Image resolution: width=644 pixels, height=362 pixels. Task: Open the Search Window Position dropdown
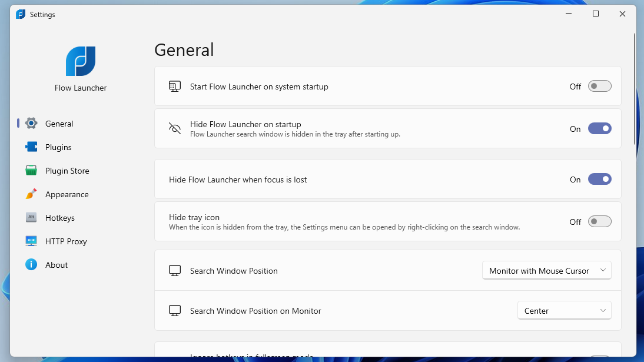546,270
